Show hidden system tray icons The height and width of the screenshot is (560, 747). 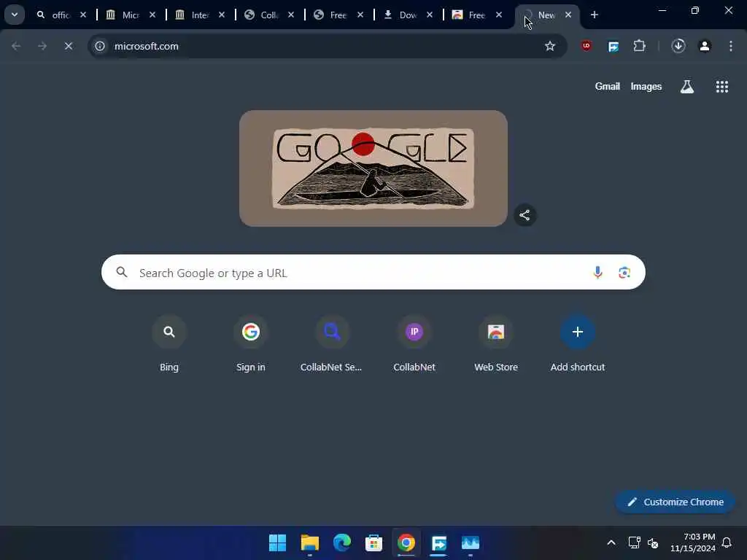[611, 542]
